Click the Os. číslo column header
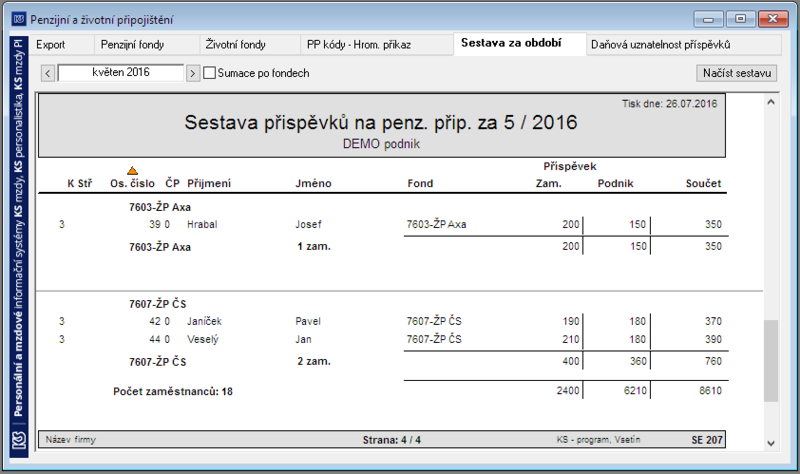This screenshot has height=474, width=800. pos(132,184)
